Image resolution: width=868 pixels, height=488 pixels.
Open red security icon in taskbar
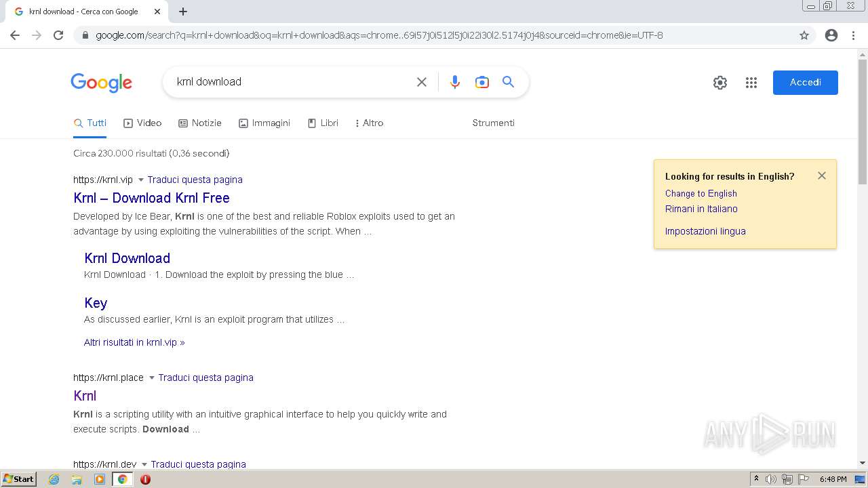(x=145, y=479)
